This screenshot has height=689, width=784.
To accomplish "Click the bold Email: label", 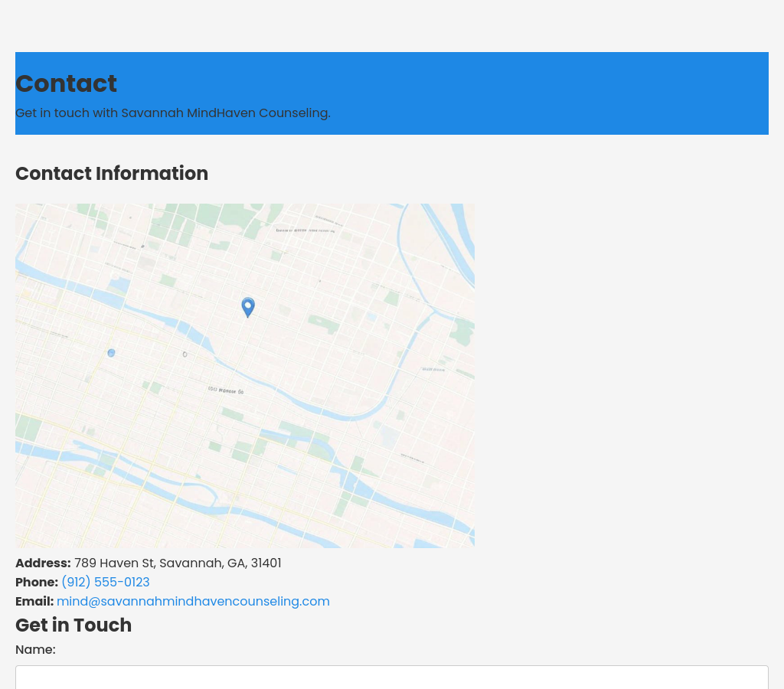I will click(34, 602).
